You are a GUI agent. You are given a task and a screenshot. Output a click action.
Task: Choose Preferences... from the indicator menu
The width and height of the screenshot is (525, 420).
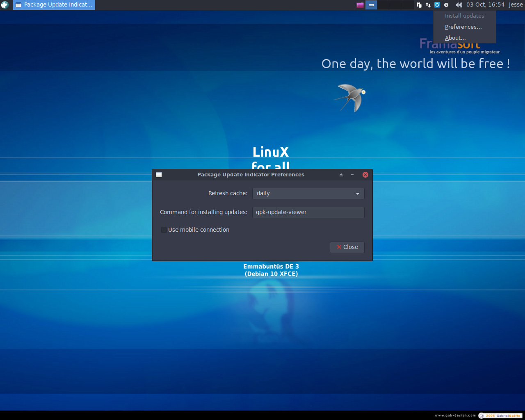(x=465, y=27)
